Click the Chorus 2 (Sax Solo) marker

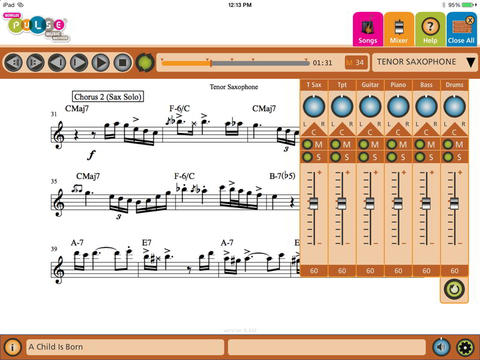pos(108,97)
